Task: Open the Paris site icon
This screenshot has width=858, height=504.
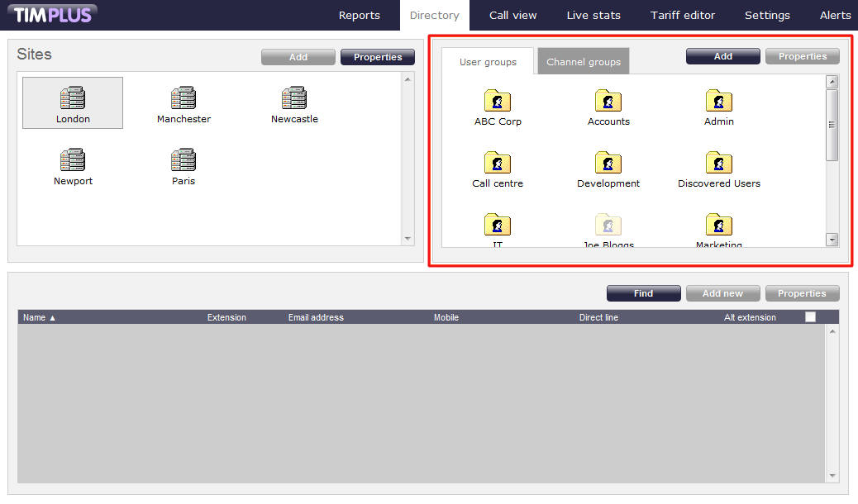Action: pyautogui.click(x=184, y=160)
